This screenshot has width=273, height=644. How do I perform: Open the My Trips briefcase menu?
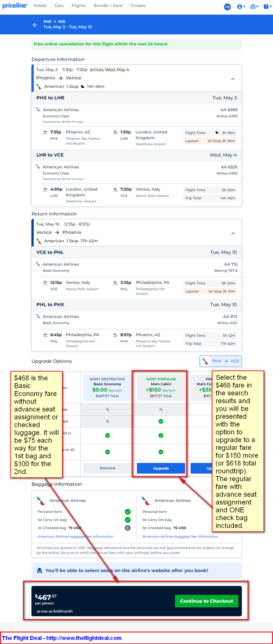[x=254, y=7]
